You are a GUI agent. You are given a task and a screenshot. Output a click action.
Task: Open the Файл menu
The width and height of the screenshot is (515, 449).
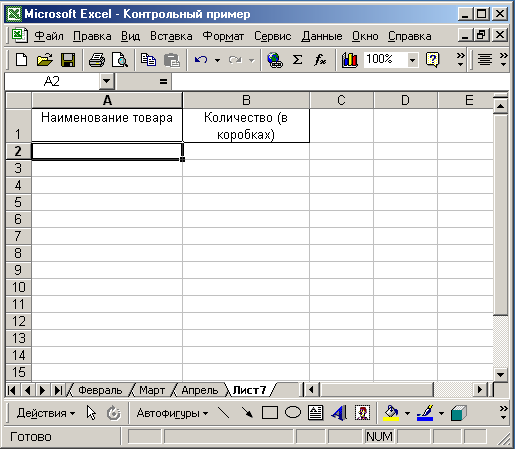(x=49, y=36)
